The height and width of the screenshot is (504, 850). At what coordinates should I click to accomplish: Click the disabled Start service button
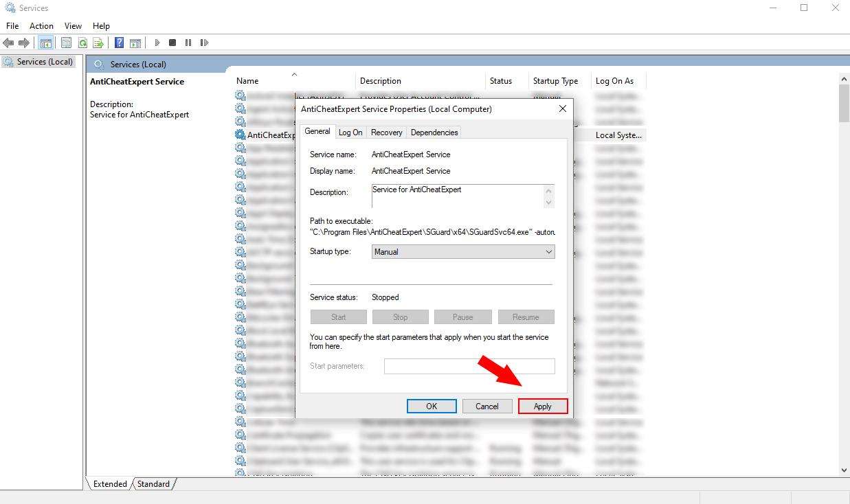339,317
